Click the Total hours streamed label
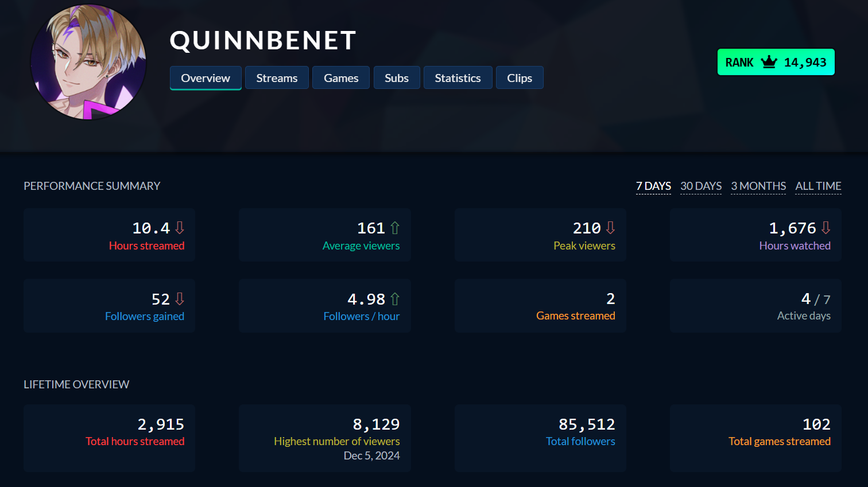 click(x=135, y=441)
